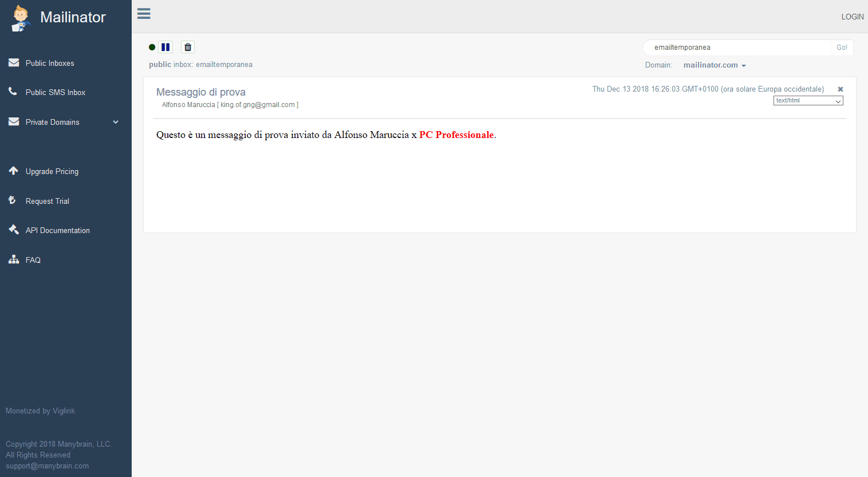
Task: Click the Upgrade Pricing arrow icon
Action: coord(14,171)
